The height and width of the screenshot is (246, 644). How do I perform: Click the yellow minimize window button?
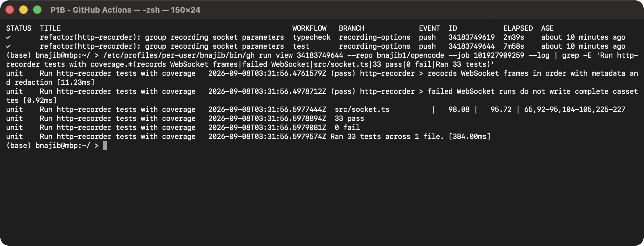(23, 10)
